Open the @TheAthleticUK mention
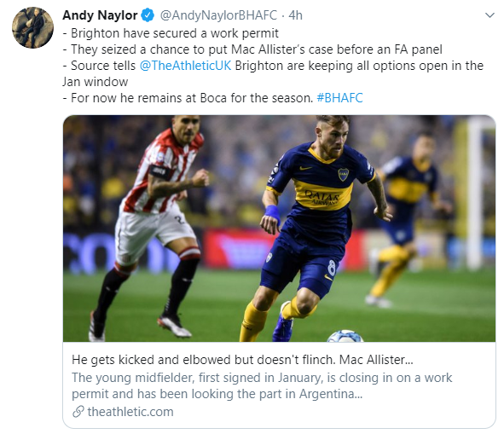The image size is (504, 434). tap(185, 66)
